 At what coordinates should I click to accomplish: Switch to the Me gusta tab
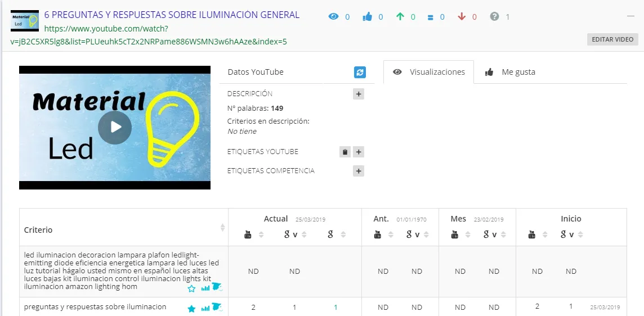tap(509, 72)
